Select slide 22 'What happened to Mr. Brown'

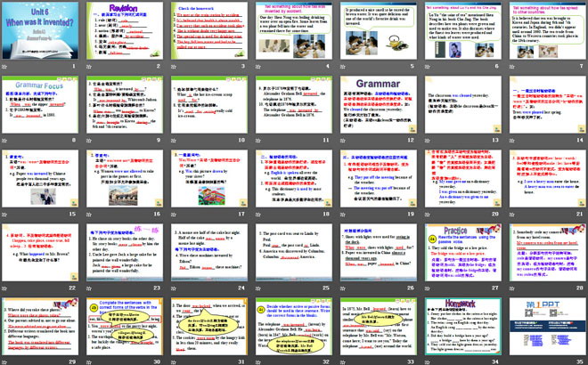pyautogui.click(x=40, y=252)
